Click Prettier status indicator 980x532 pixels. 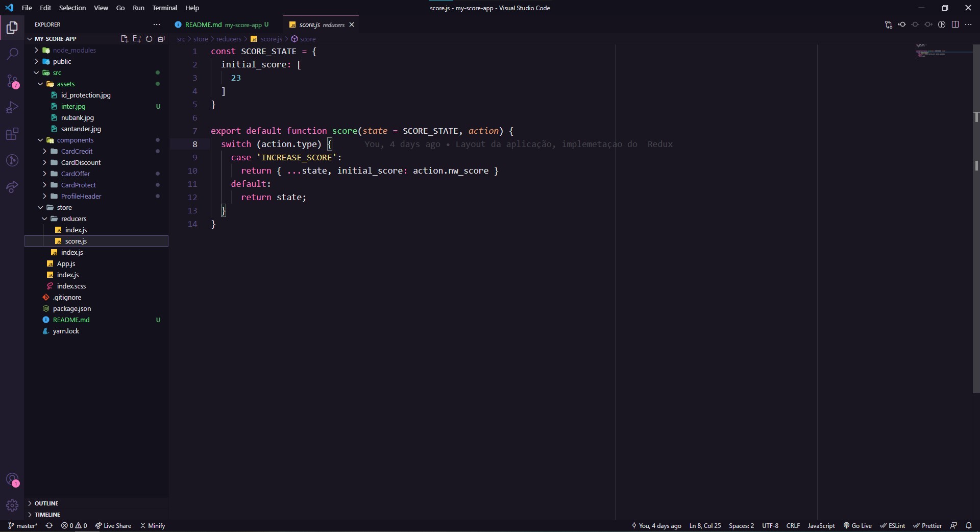pos(927,525)
